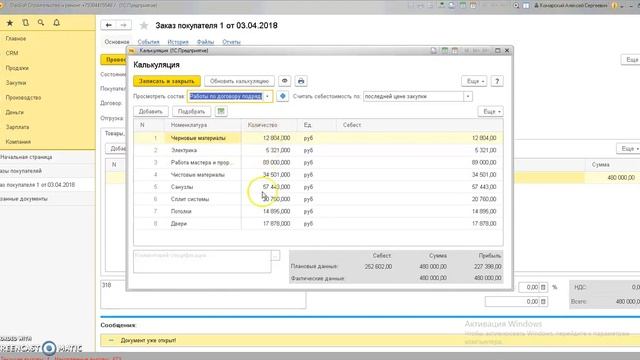The image size is (640, 360).
Task: Click the panel layout icon beside the user name
Action: [x=526, y=5]
